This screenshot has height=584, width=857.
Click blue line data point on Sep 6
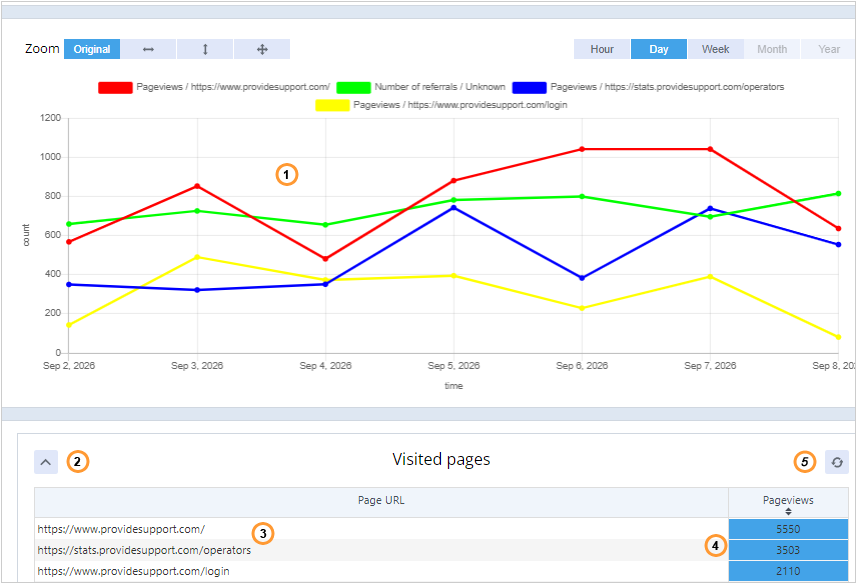582,278
